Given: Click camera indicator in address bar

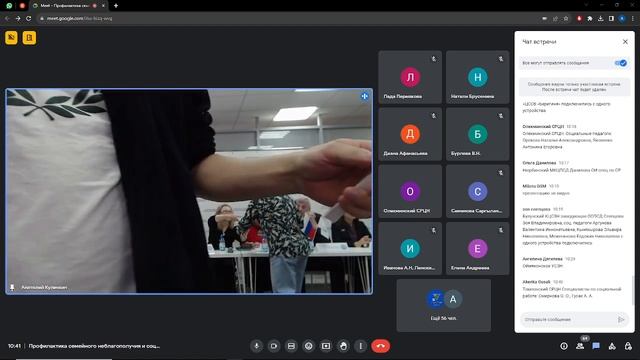Looking at the screenshot, I should [x=544, y=18].
